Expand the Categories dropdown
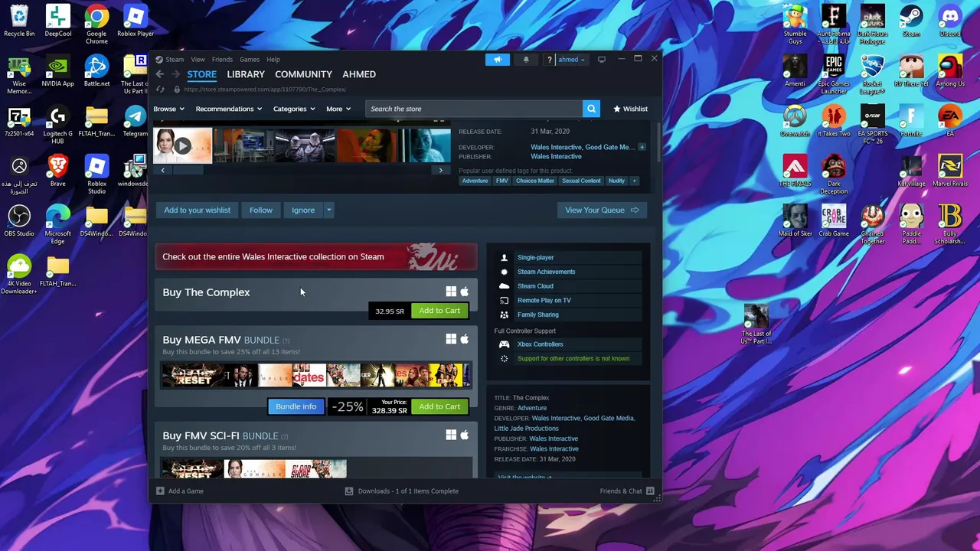980x551 pixels. click(x=294, y=109)
